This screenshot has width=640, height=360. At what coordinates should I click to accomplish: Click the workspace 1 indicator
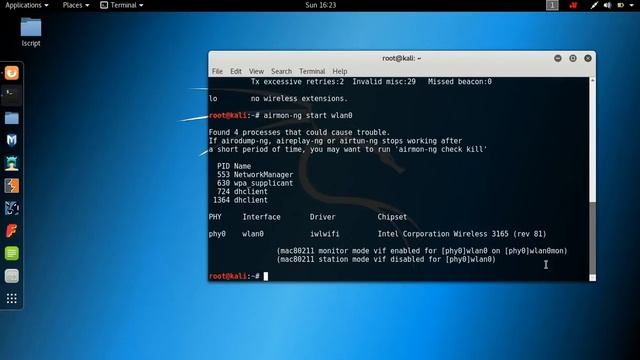552,5
